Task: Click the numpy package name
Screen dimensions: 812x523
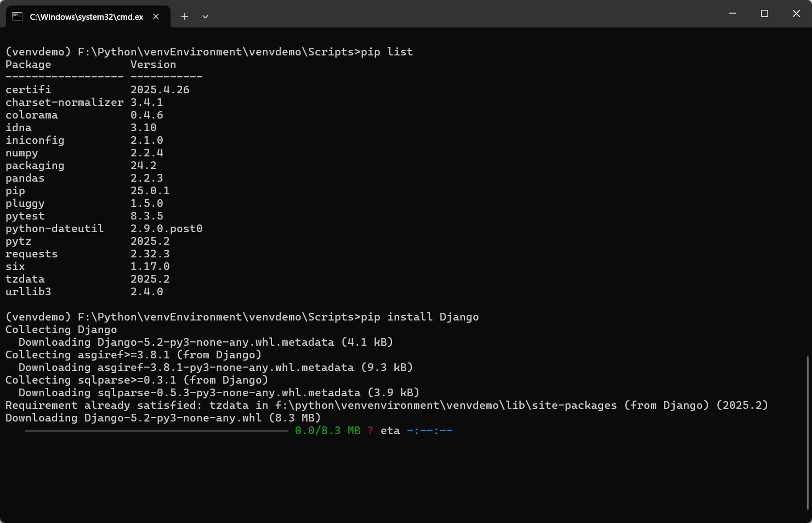Action: (22, 153)
